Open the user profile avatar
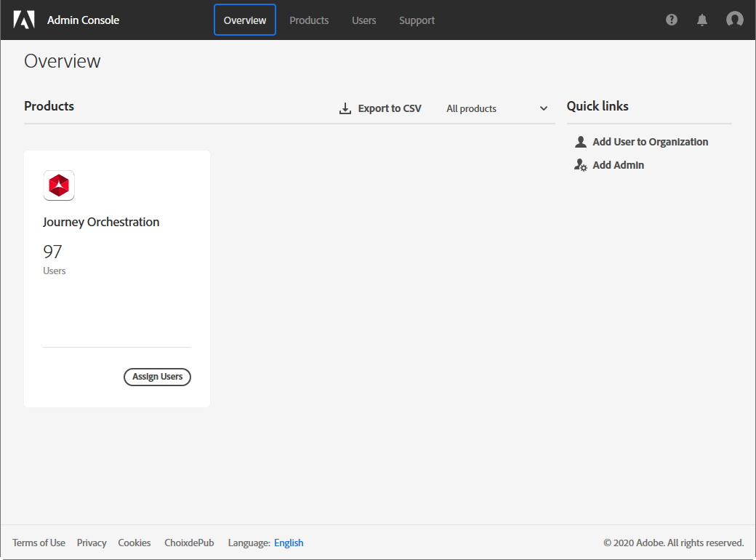Viewport: 756px width, 560px height. [735, 20]
